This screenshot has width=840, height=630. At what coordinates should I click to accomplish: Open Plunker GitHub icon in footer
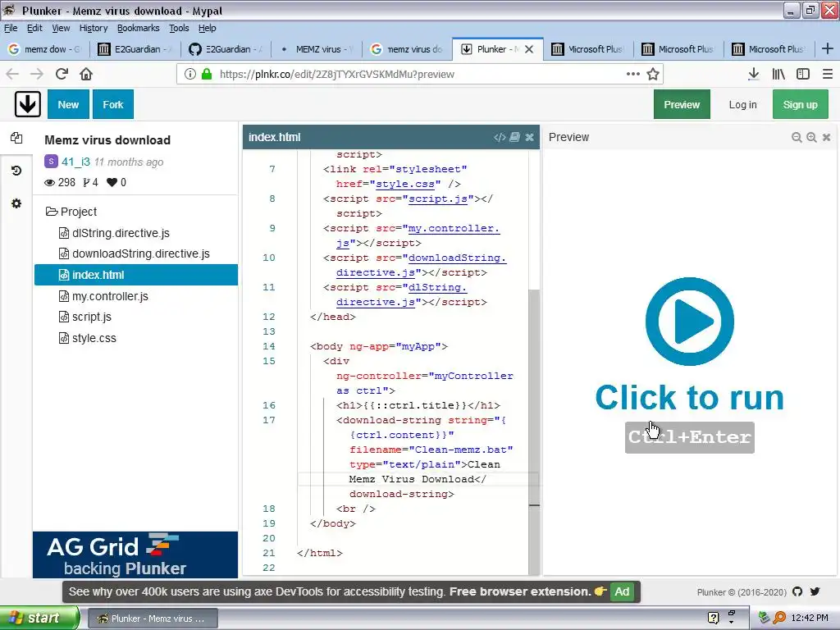tap(797, 591)
